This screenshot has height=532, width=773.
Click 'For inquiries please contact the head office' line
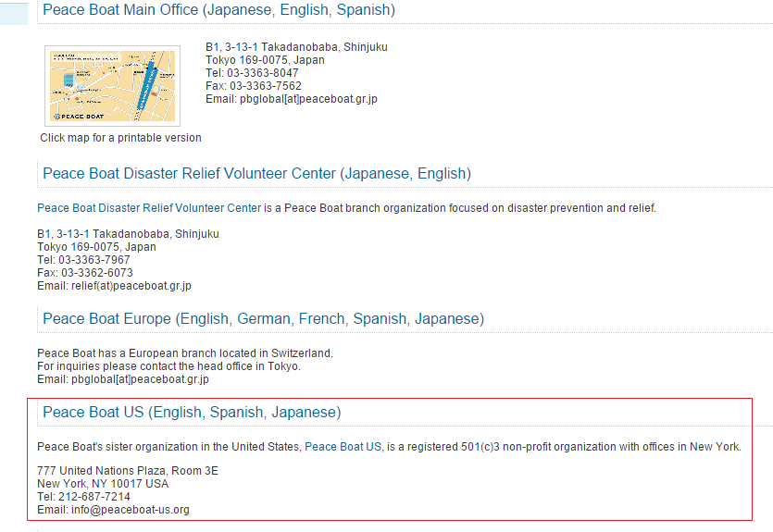(169, 366)
